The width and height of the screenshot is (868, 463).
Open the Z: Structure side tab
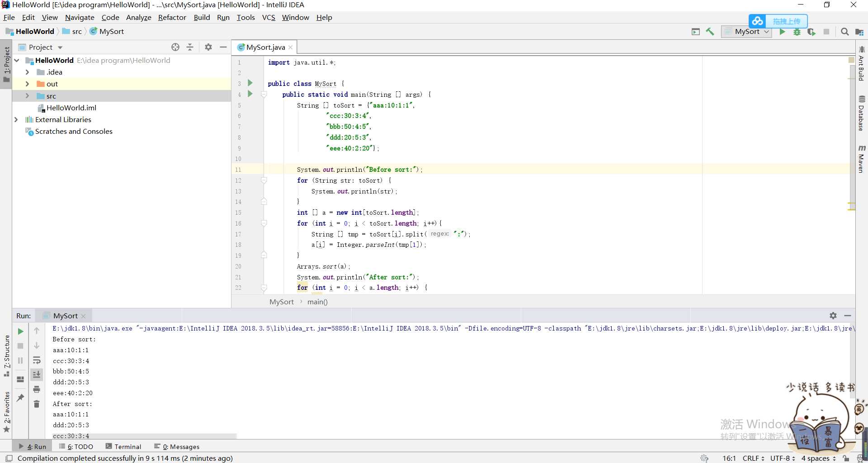click(x=6, y=356)
